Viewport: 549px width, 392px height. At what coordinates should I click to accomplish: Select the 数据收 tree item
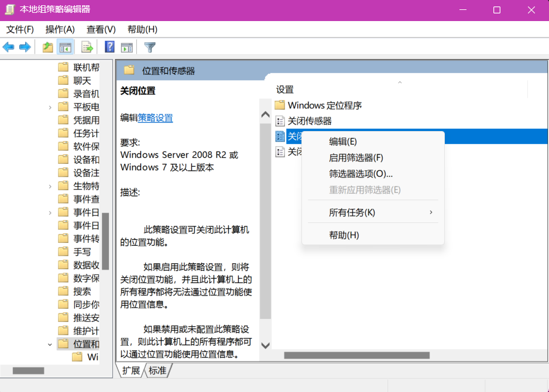click(x=86, y=265)
